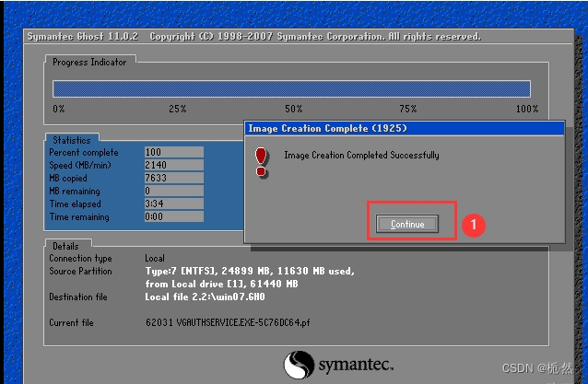Click the Source Partition Type:7 NTFS line
This screenshot has height=384, width=588.
250,271
